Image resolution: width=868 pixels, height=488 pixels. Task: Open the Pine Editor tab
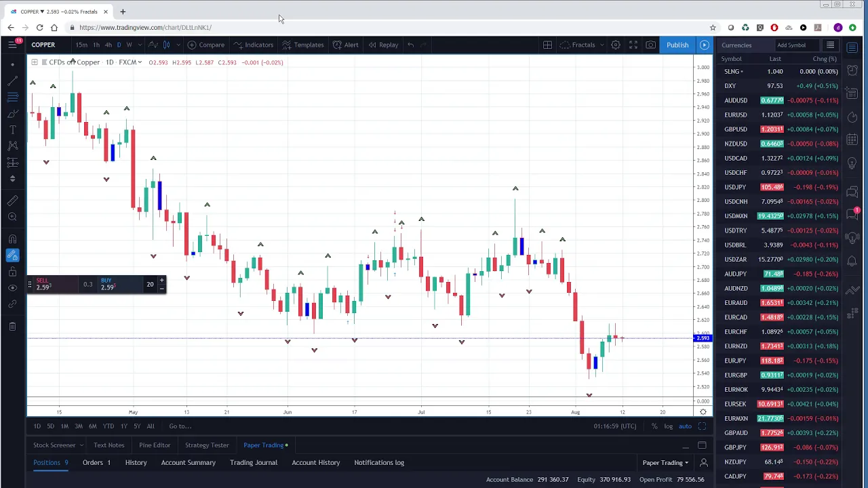(x=155, y=445)
